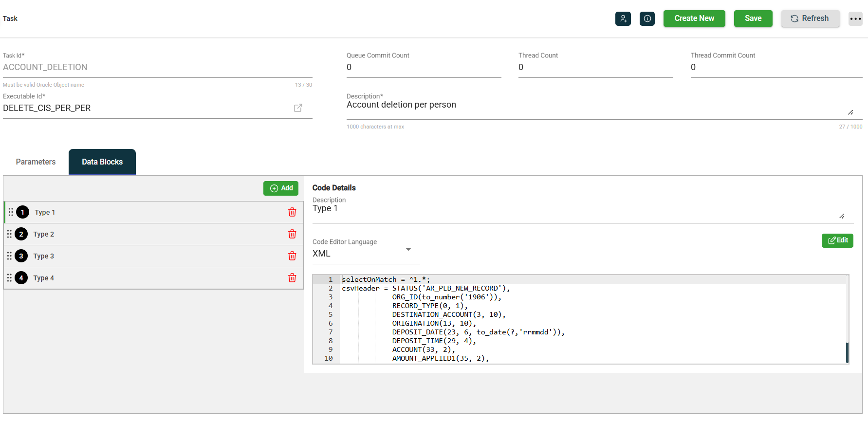Refresh the task page

click(x=810, y=18)
